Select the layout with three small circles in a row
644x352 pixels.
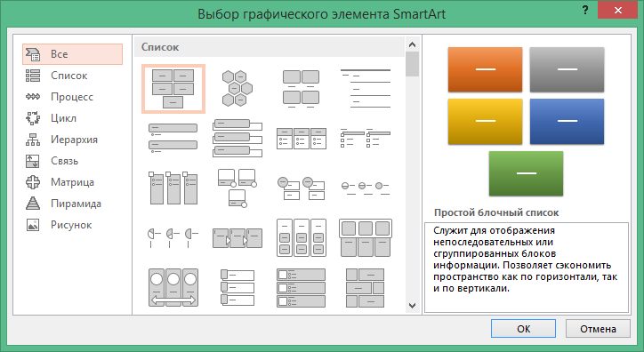pos(365,188)
